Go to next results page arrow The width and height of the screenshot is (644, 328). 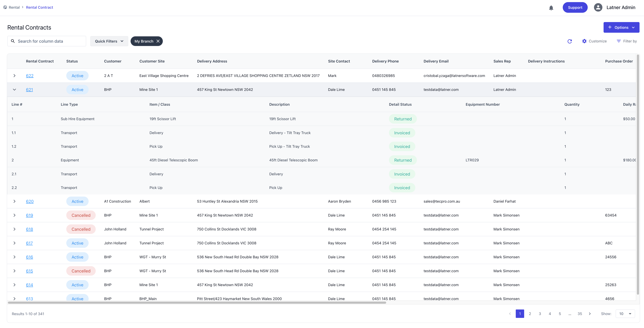590,314
